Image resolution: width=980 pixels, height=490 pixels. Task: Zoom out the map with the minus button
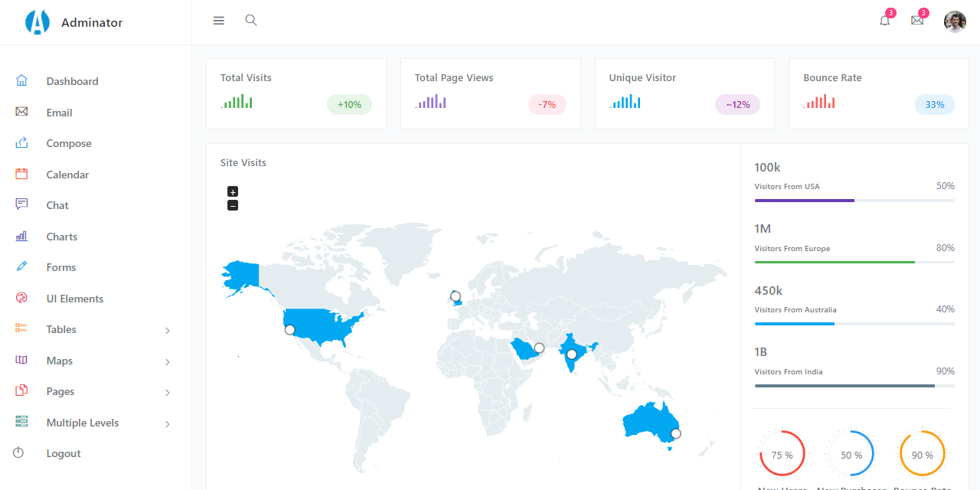pos(233,205)
